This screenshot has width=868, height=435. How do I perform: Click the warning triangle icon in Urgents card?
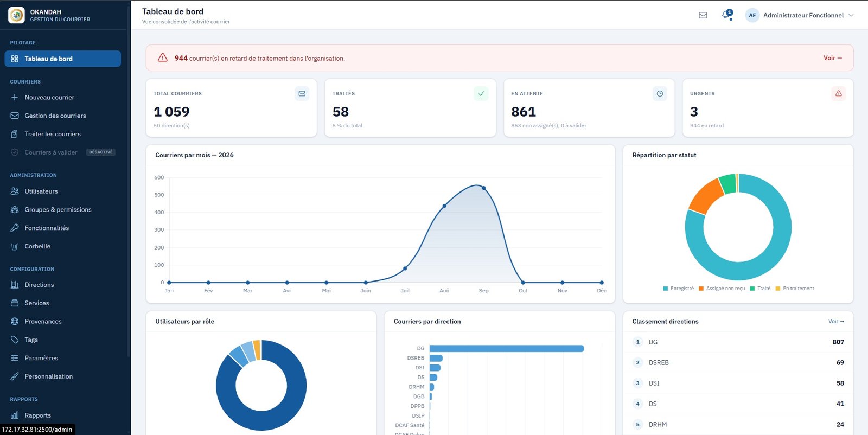(x=838, y=93)
